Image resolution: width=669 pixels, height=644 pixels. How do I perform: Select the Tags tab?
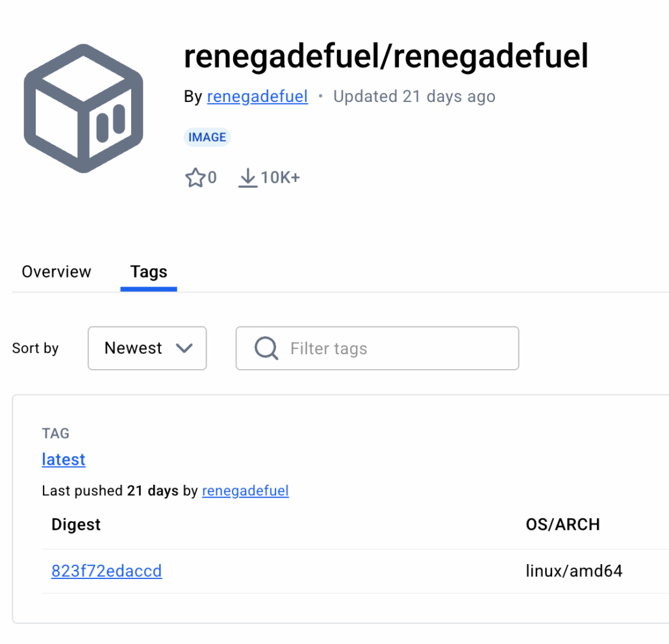(149, 272)
